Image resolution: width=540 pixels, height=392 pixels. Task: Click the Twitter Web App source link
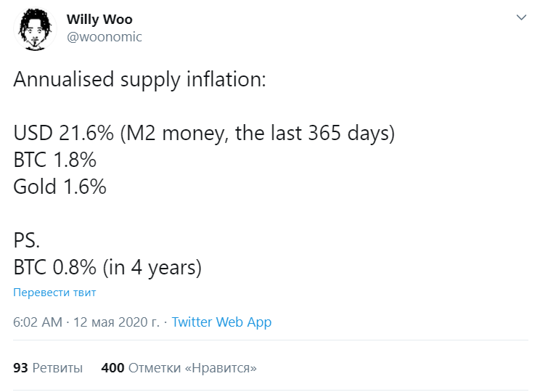(221, 322)
